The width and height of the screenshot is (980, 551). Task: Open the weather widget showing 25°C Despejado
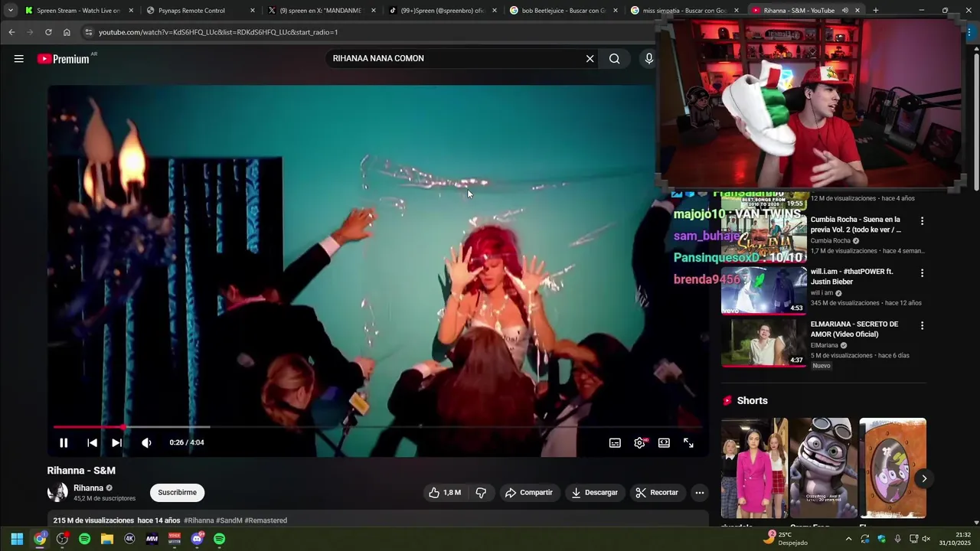(x=785, y=538)
